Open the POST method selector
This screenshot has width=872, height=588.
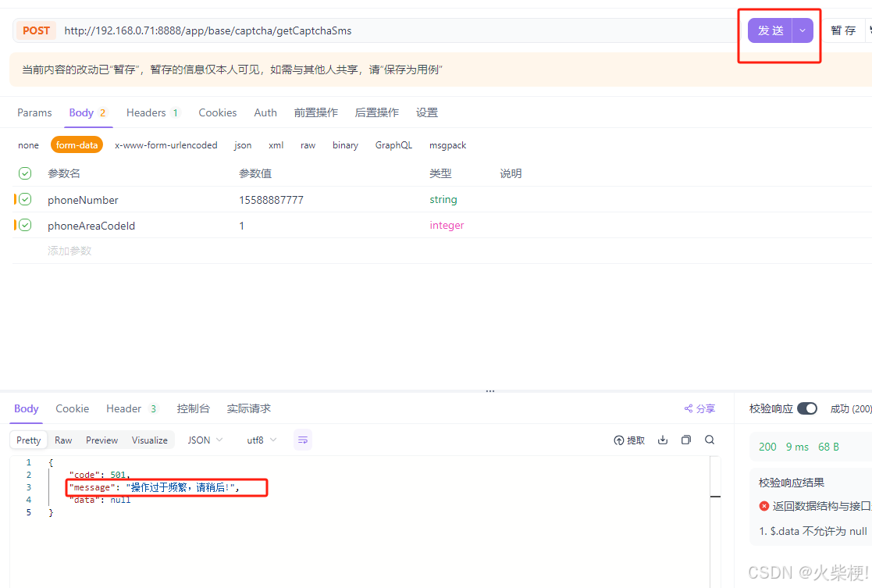(x=36, y=30)
